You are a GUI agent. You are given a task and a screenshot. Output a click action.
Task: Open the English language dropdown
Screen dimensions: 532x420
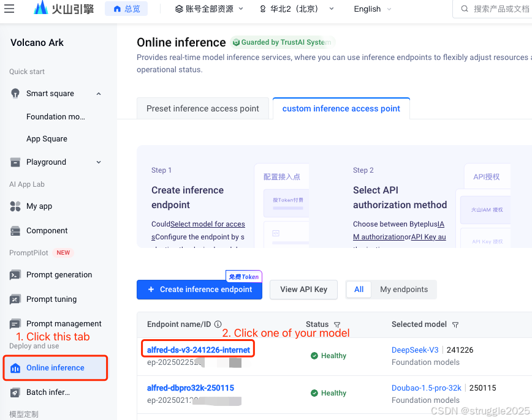(x=373, y=9)
